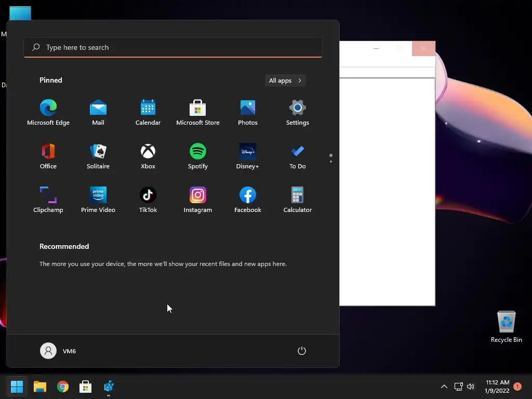Click the All apps button
The width and height of the screenshot is (532, 399).
[285, 81]
